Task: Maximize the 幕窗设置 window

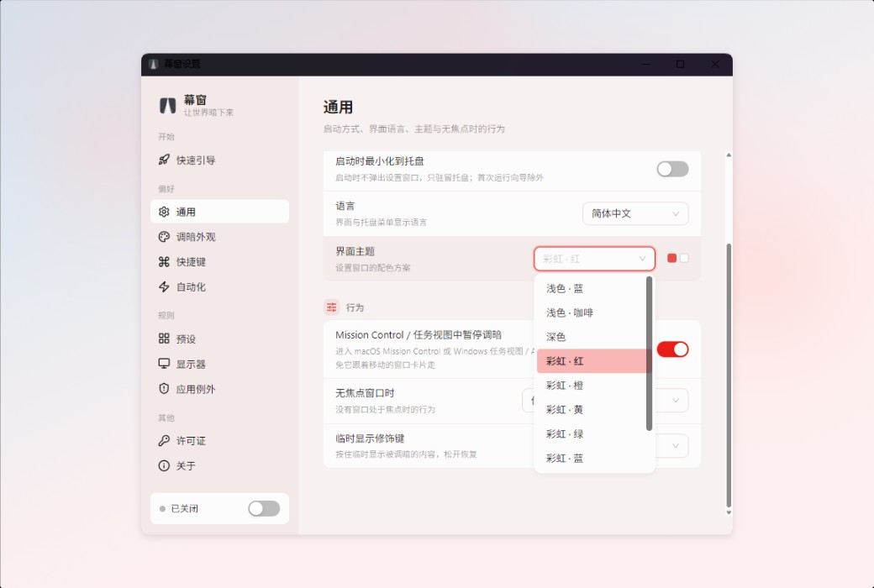Action: 681,64
